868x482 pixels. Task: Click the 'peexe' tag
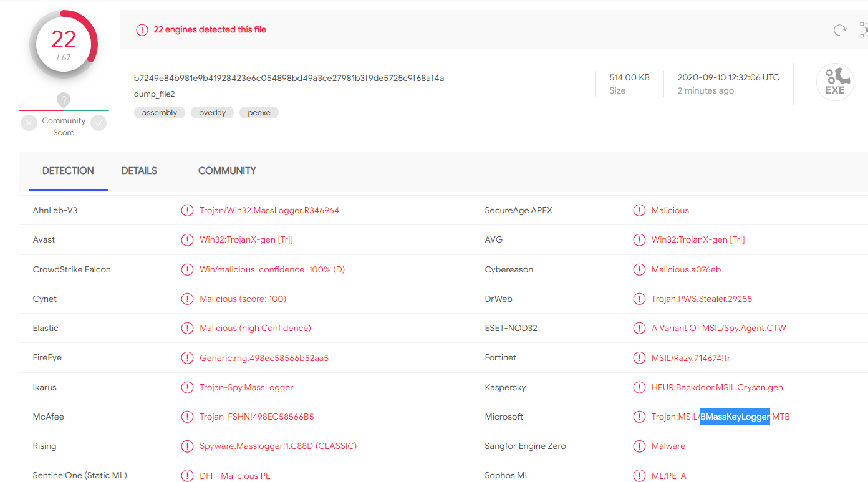click(x=259, y=113)
